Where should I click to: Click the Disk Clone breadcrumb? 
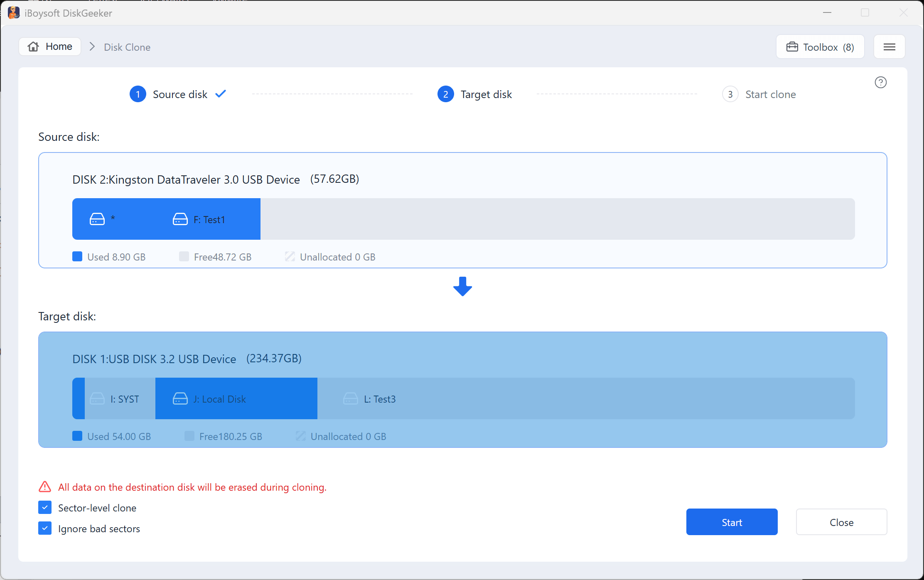(127, 47)
